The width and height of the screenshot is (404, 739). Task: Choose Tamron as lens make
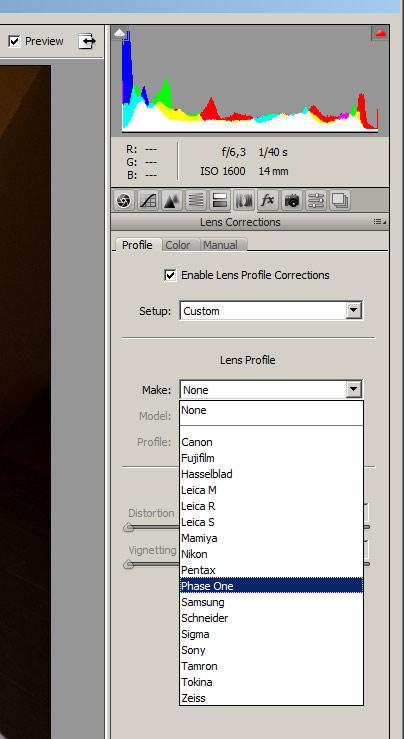(x=271, y=666)
